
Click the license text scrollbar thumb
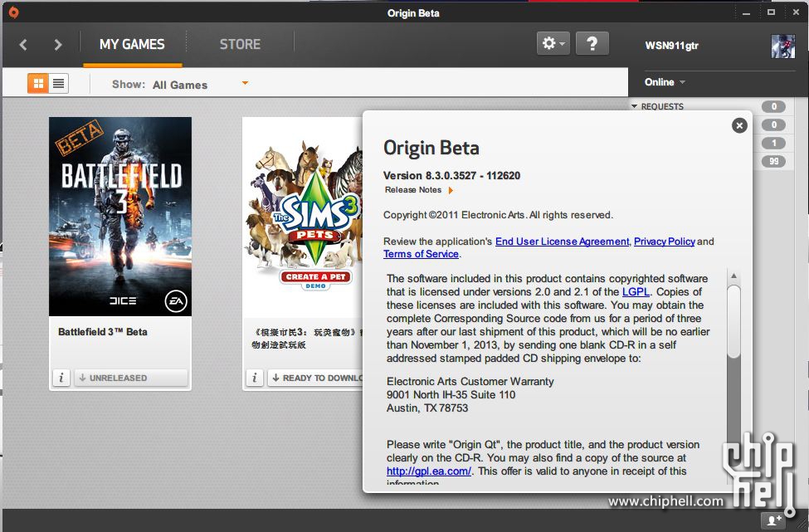pyautogui.click(x=733, y=321)
